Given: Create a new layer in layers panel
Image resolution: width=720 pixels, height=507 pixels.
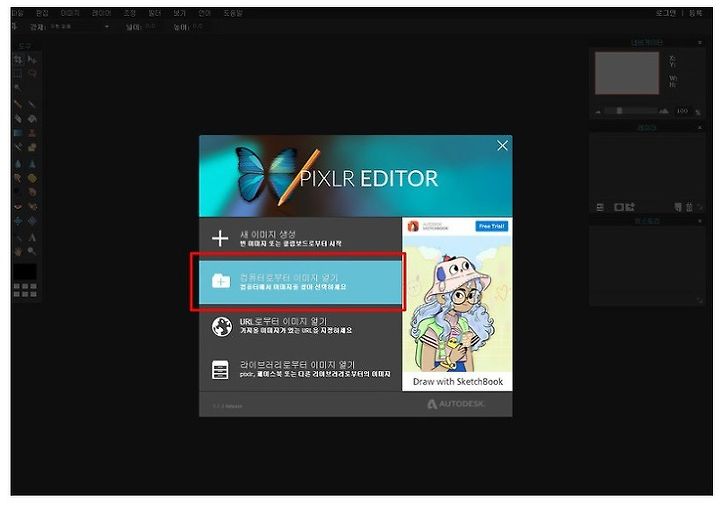Looking at the screenshot, I should click(x=678, y=207).
